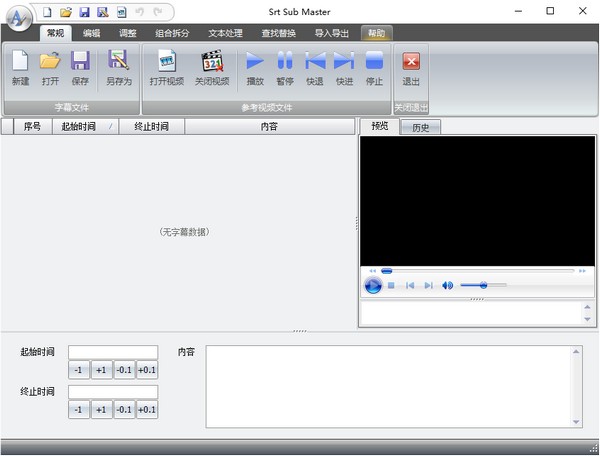Switch to 导入导出 ribbon tab
The width and height of the screenshot is (600, 456).
point(332,33)
